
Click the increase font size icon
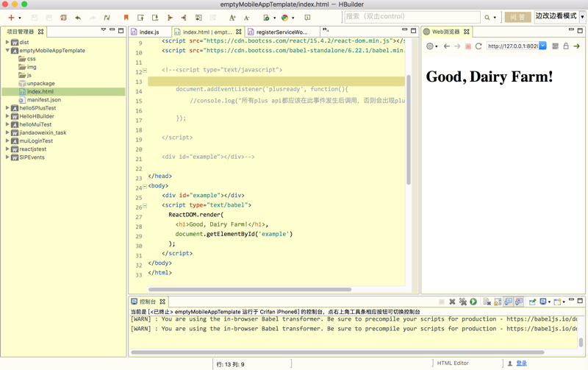pyautogui.click(x=232, y=17)
